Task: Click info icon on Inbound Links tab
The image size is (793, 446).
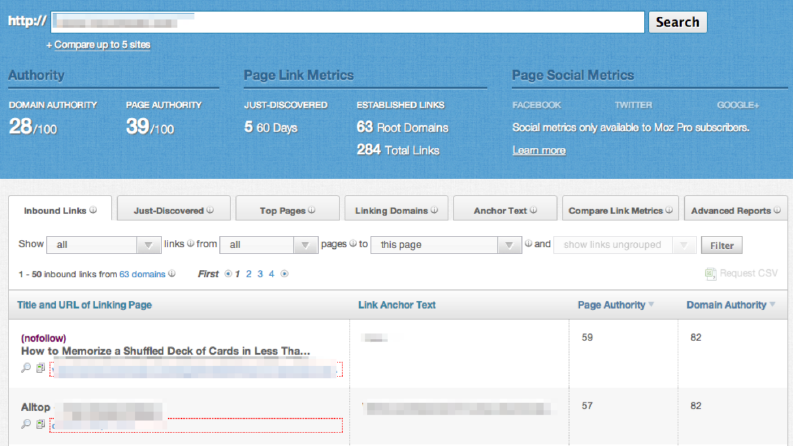Action: point(93,210)
